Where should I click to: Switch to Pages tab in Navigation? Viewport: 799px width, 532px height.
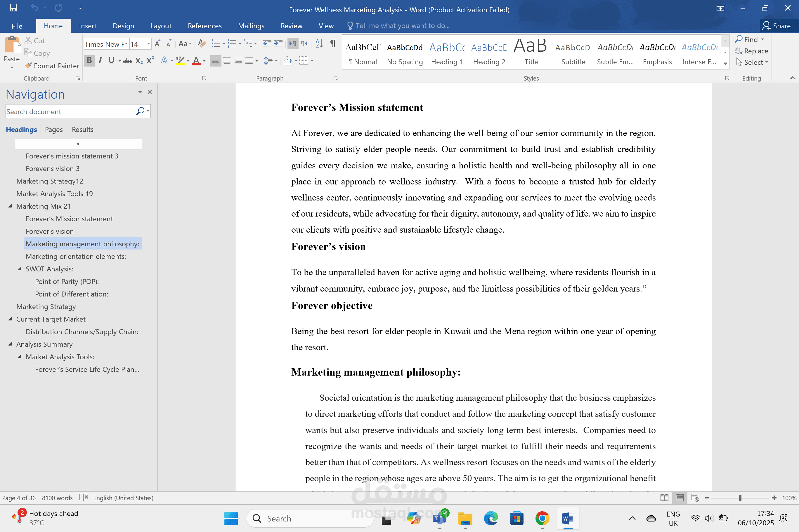point(54,129)
